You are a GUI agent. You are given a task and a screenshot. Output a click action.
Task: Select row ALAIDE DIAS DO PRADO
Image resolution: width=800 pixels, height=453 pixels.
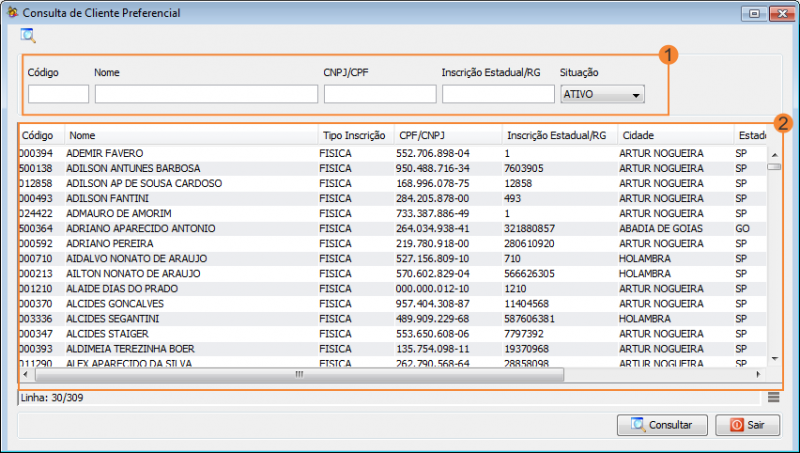tap(393, 289)
